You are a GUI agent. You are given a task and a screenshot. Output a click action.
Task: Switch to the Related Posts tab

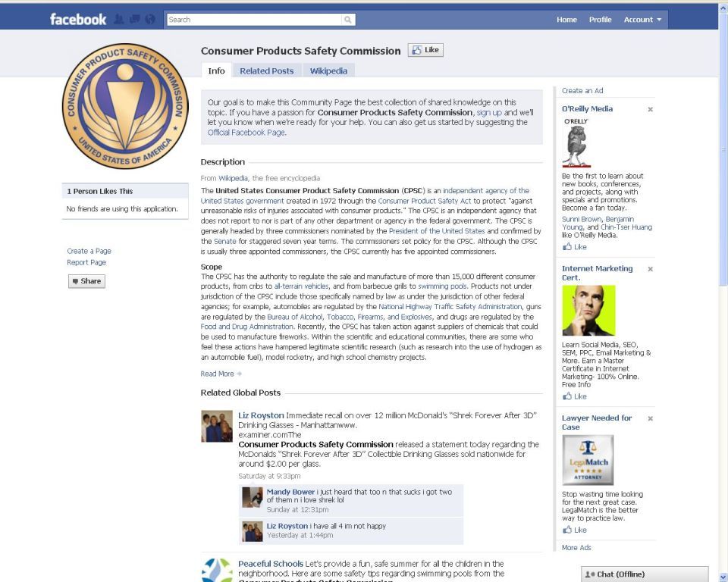click(x=267, y=71)
